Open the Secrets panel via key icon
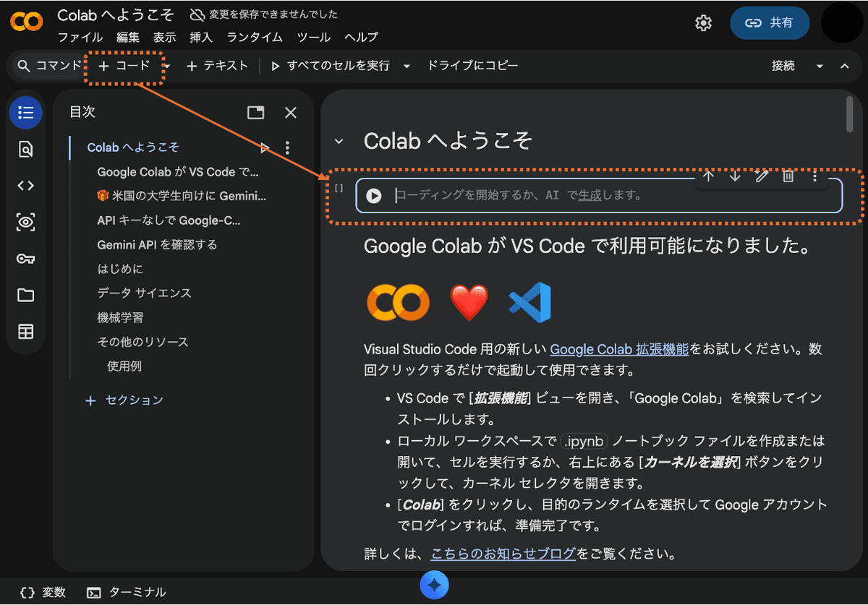 [25, 258]
